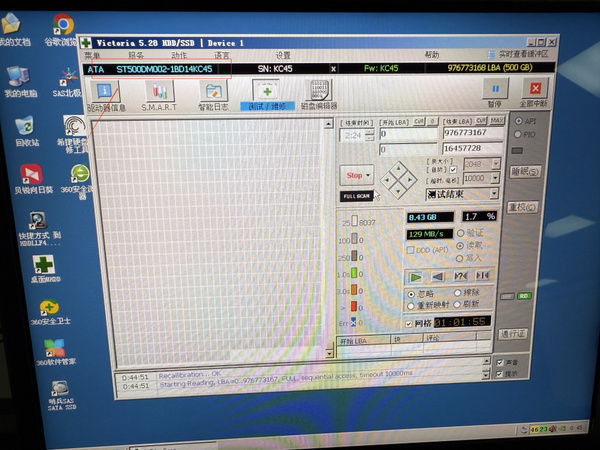Open the S.M.A.R.T toolbar icon
This screenshot has width=600, height=450.
click(x=160, y=92)
